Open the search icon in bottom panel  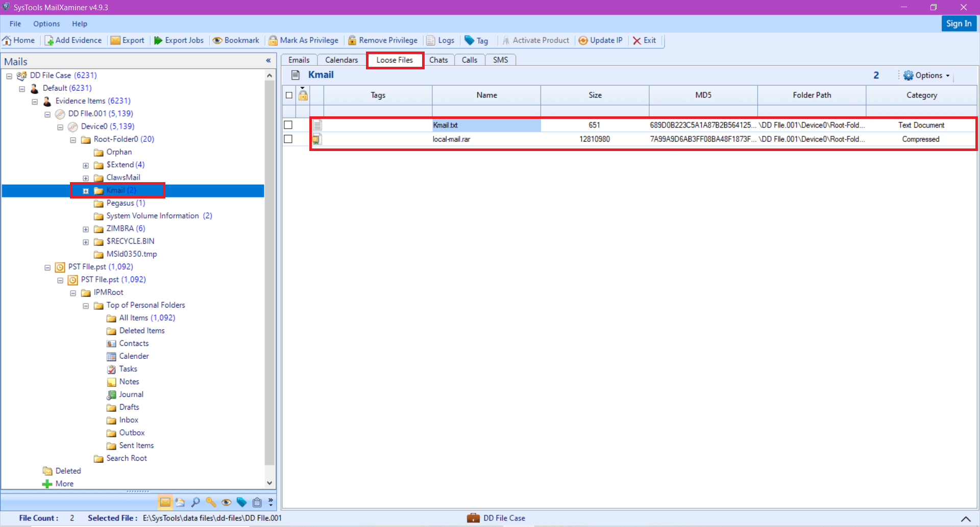[195, 502]
